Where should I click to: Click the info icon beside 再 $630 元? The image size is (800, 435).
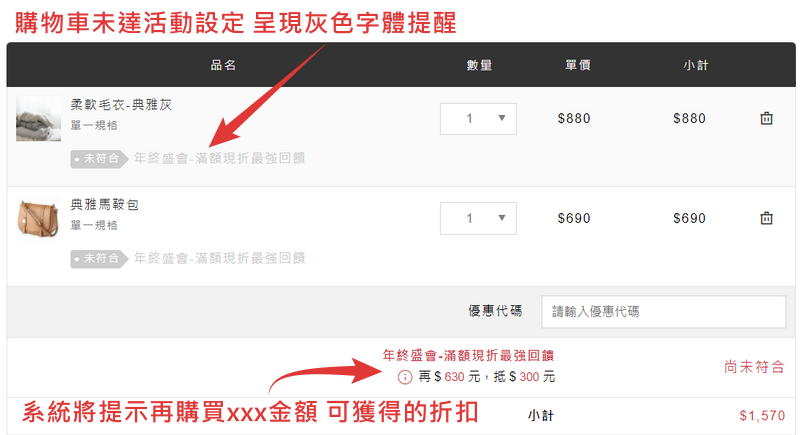[405, 377]
